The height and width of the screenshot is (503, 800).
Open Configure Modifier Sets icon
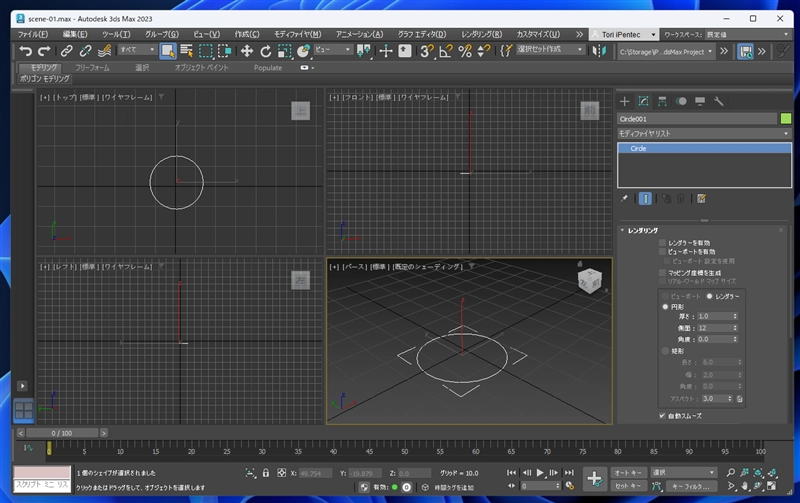[x=702, y=198]
